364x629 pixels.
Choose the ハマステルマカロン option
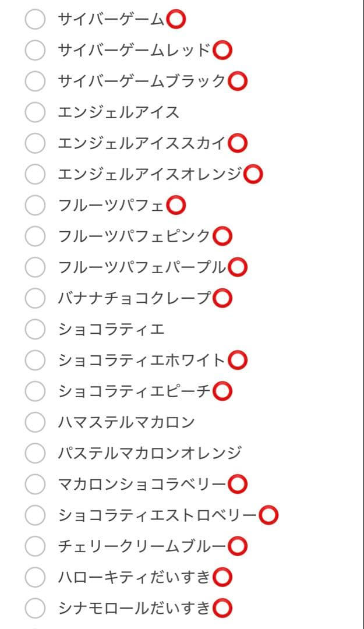click(35, 423)
